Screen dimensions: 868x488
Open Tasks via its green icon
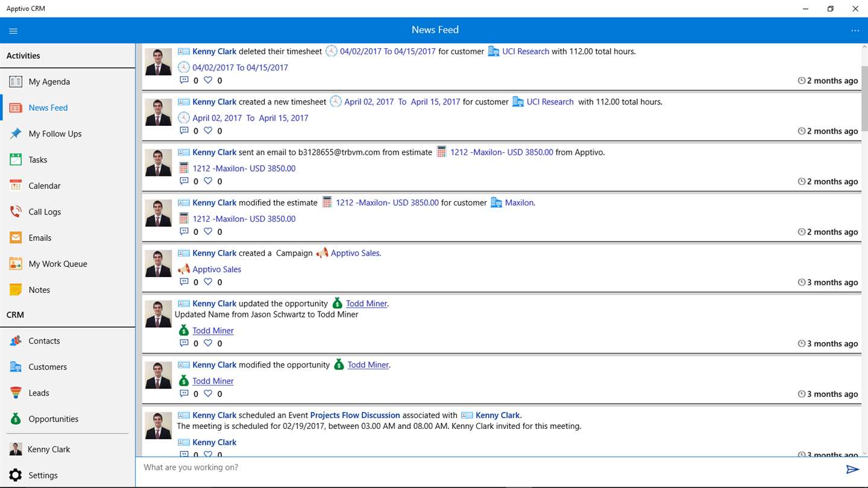coord(16,160)
